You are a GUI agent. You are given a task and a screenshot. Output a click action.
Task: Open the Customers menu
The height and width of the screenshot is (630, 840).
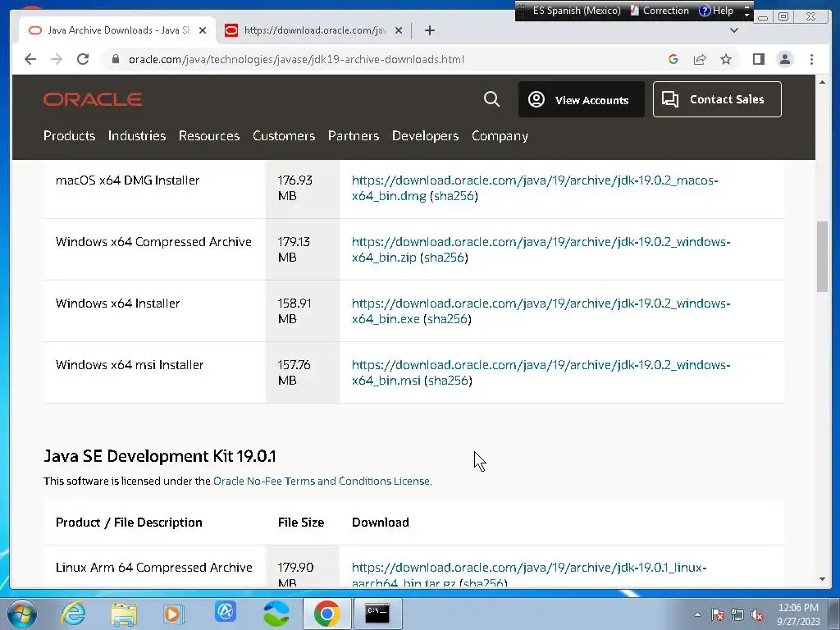(x=284, y=136)
